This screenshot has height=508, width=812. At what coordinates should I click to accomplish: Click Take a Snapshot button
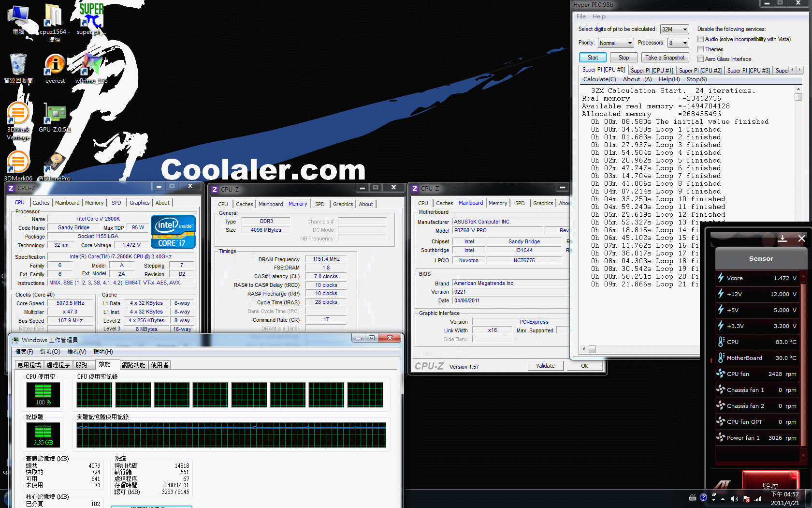pyautogui.click(x=665, y=58)
